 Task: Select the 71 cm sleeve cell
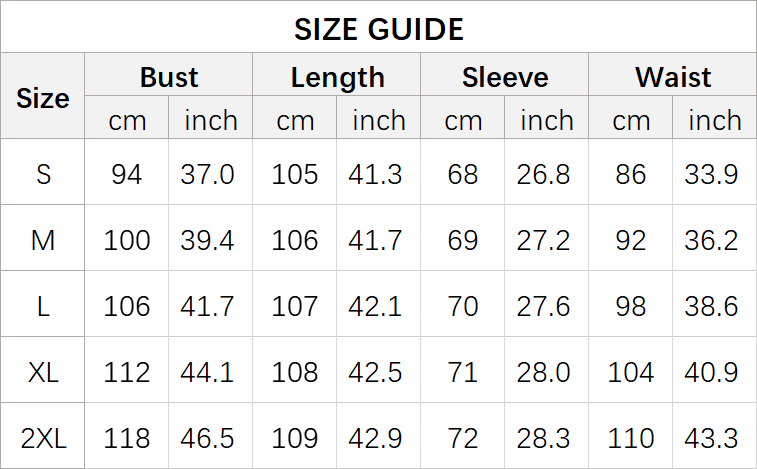coord(463,372)
